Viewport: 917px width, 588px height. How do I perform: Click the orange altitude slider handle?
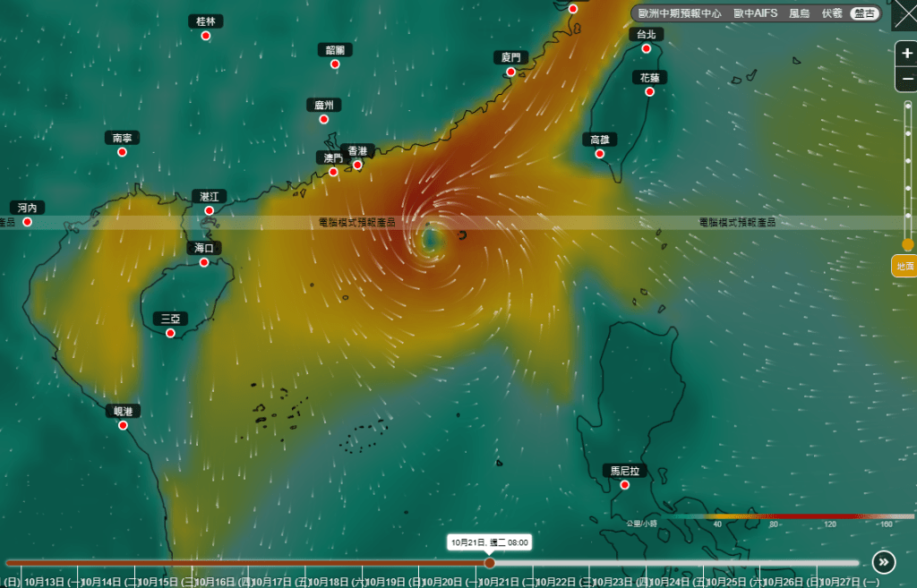[907, 244]
